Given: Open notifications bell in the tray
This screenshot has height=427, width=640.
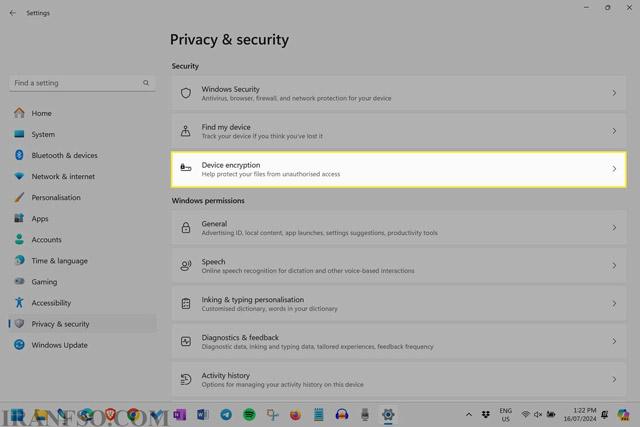Looking at the screenshot, I should click(605, 415).
